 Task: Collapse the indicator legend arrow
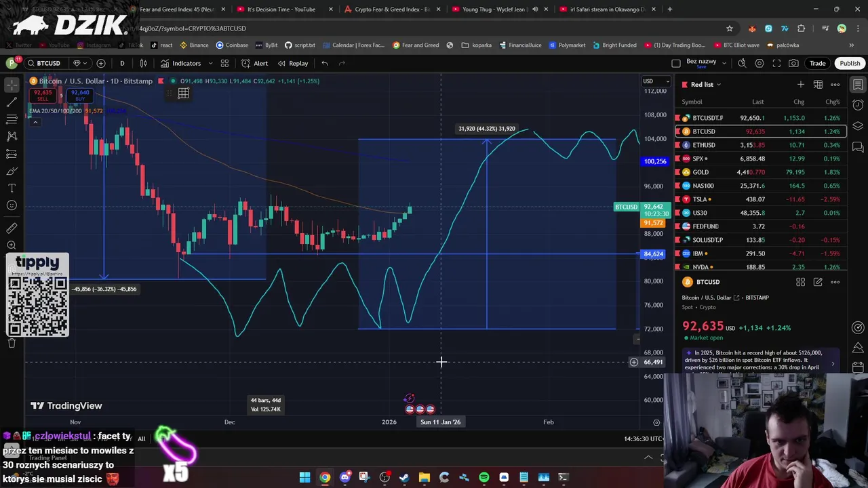click(x=35, y=122)
